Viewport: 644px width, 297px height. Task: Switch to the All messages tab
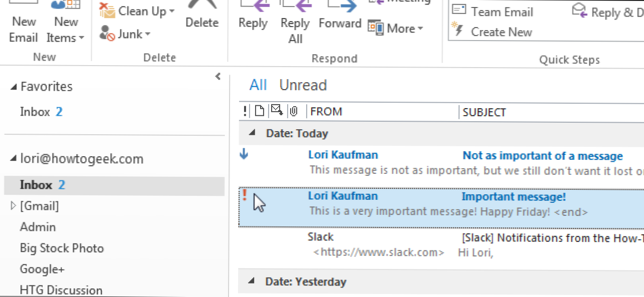pyautogui.click(x=258, y=85)
